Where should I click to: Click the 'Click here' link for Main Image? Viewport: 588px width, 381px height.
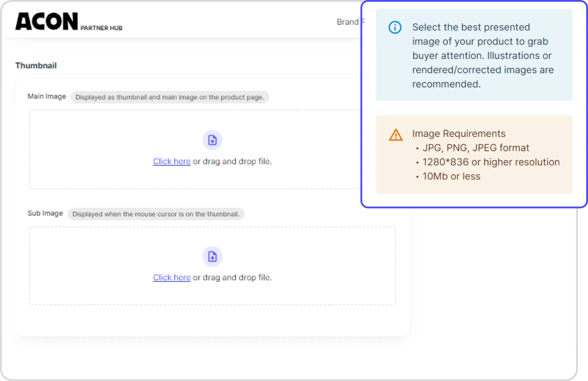172,161
